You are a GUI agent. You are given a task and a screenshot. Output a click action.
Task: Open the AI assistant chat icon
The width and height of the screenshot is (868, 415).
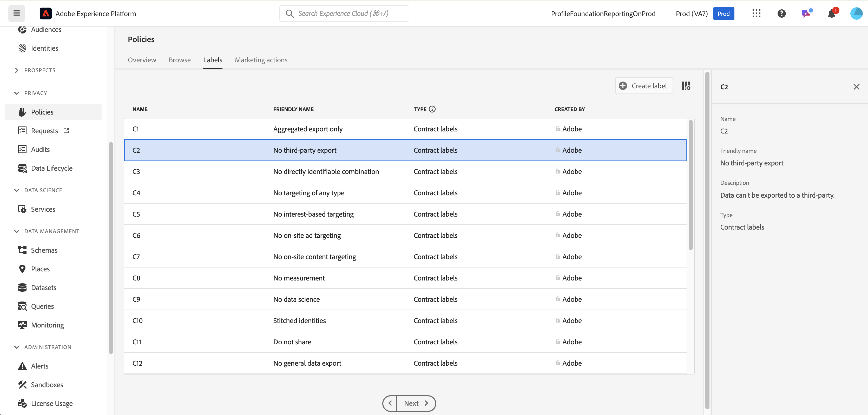coord(806,14)
